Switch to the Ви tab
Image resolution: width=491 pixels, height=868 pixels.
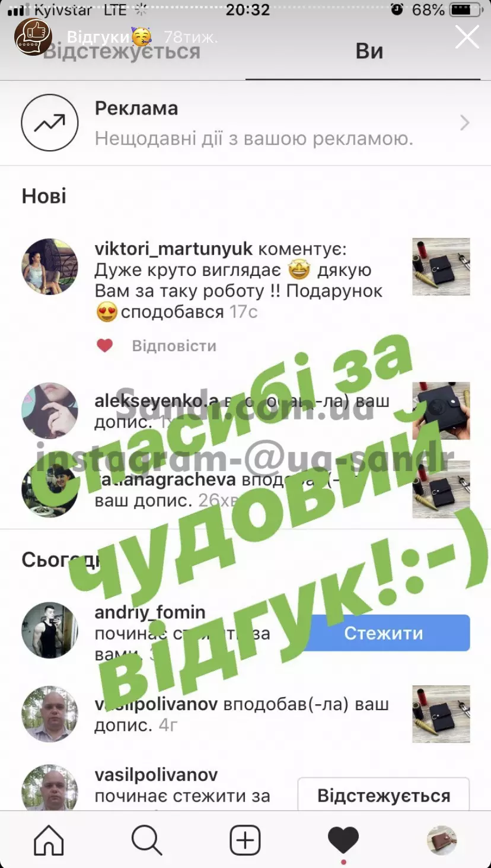click(369, 52)
